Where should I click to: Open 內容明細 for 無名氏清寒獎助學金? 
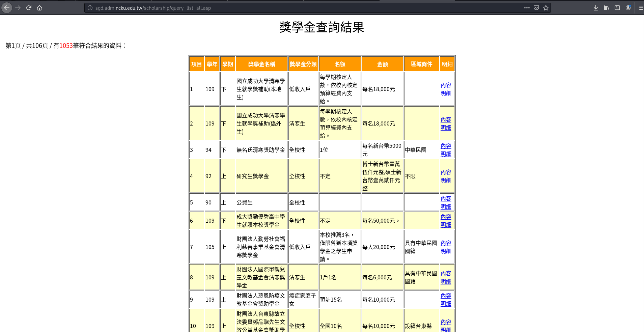[x=446, y=150]
